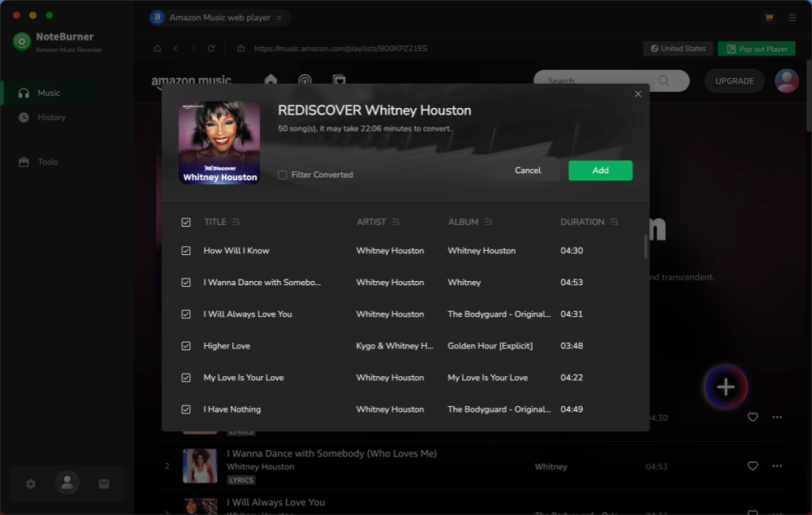Screen dimensions: 812x515
Task: Reload the web player page
Action: [211, 49]
